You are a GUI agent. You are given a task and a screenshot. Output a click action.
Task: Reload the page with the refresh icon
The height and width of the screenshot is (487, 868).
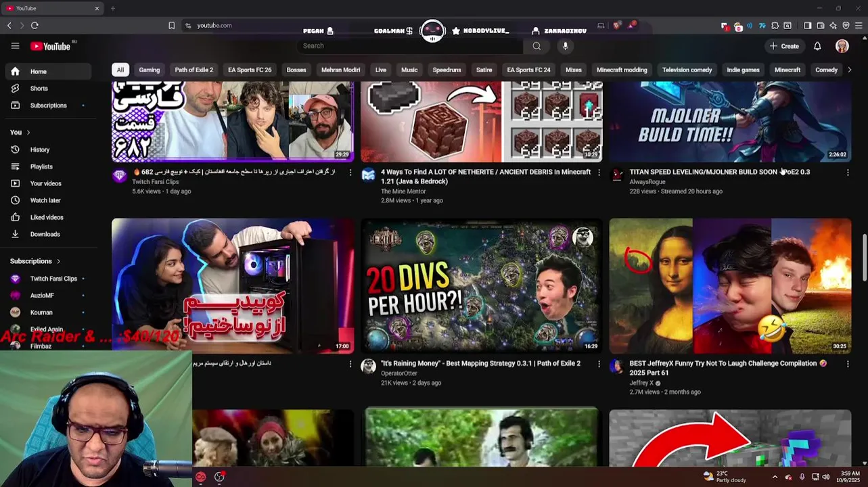tap(35, 25)
